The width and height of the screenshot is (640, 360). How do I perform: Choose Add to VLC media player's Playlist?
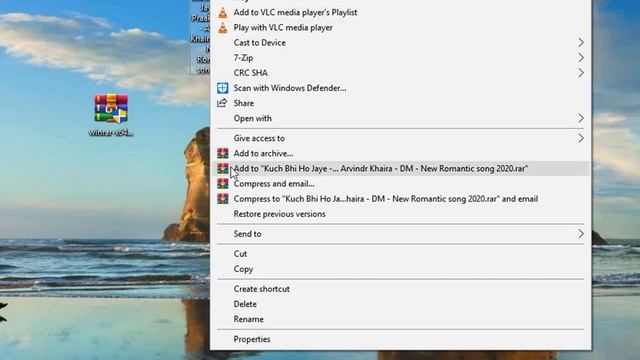pyautogui.click(x=295, y=13)
